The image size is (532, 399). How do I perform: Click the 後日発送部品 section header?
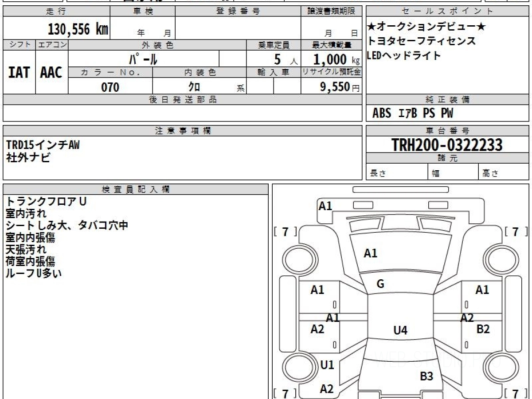coord(183,100)
